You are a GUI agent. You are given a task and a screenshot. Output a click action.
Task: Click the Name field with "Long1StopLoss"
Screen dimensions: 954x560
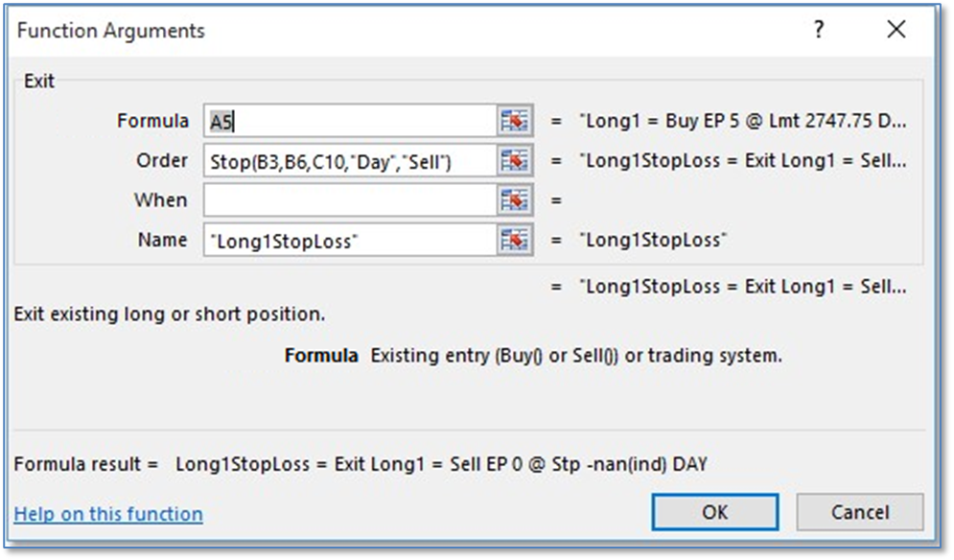(350, 240)
